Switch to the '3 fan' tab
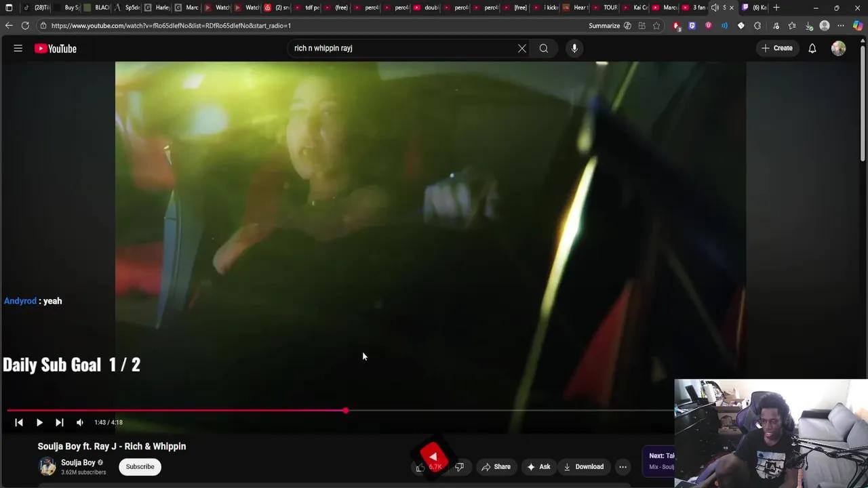Viewport: 868px width, 488px height. (694, 7)
